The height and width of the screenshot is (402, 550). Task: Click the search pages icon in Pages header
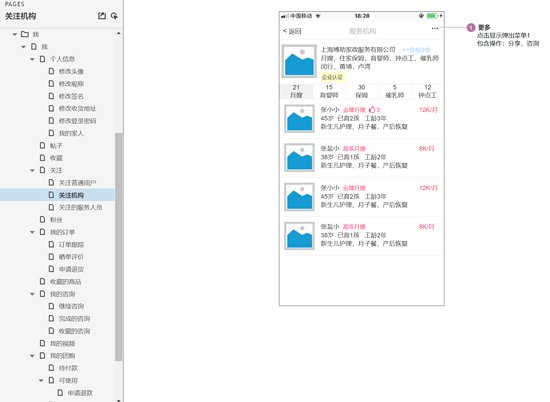(x=114, y=16)
